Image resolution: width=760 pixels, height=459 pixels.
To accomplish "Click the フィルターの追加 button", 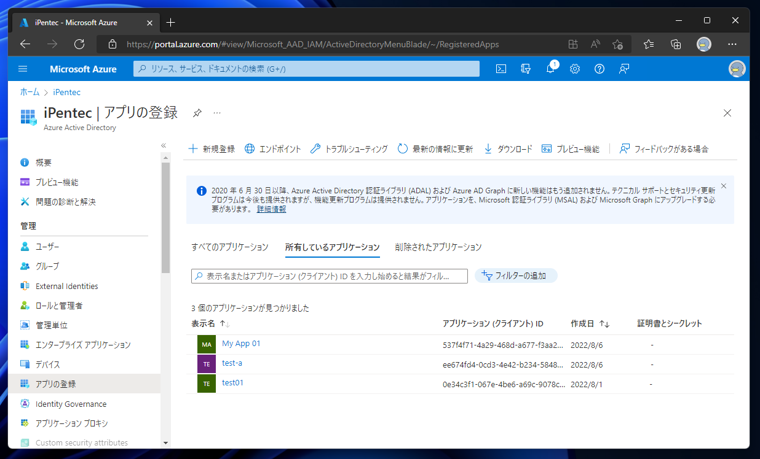I will pyautogui.click(x=516, y=276).
